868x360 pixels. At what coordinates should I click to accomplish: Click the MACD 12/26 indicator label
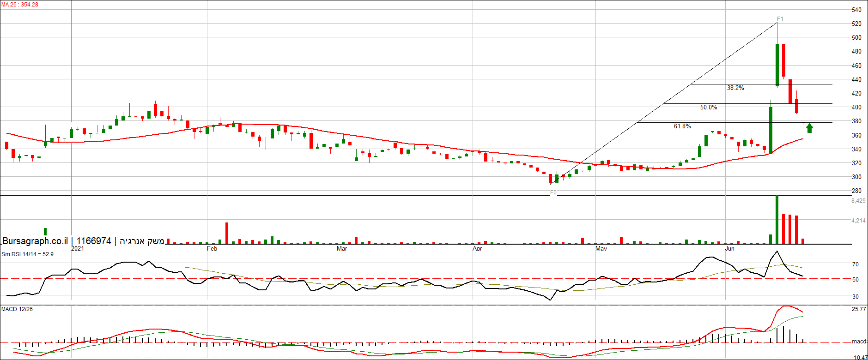pos(17,309)
